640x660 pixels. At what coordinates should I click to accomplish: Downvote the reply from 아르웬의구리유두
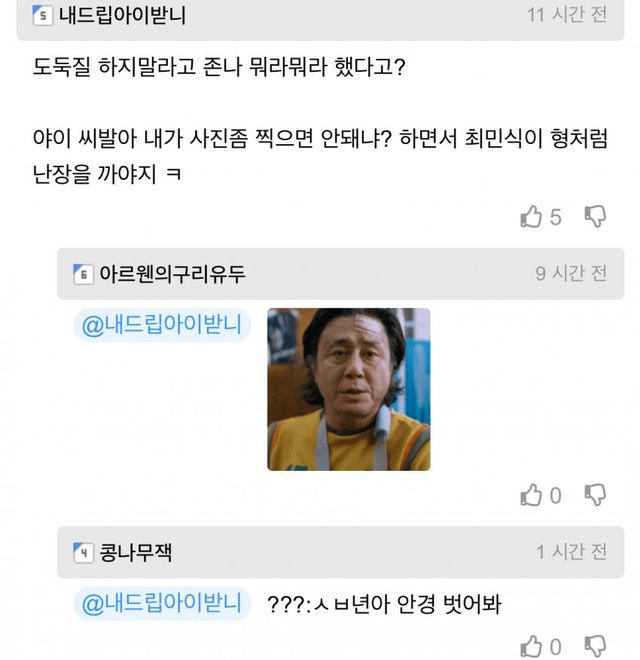click(x=595, y=494)
